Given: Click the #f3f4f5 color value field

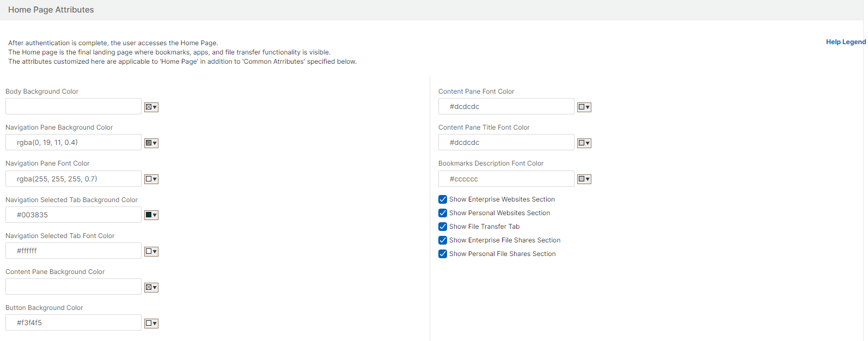Looking at the screenshot, I should pos(74,322).
